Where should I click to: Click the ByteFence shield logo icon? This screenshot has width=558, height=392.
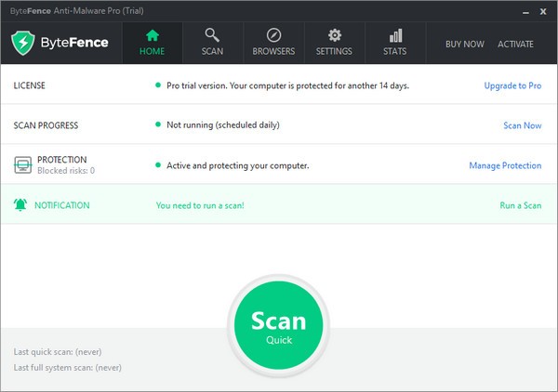click(23, 43)
